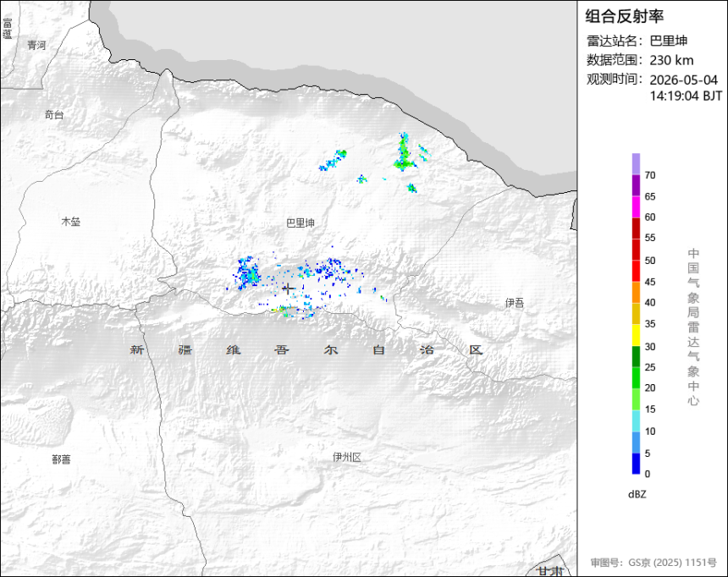Screen dimensions: 728x577
Task: Click the radar station cross marker
Action: point(289,288)
